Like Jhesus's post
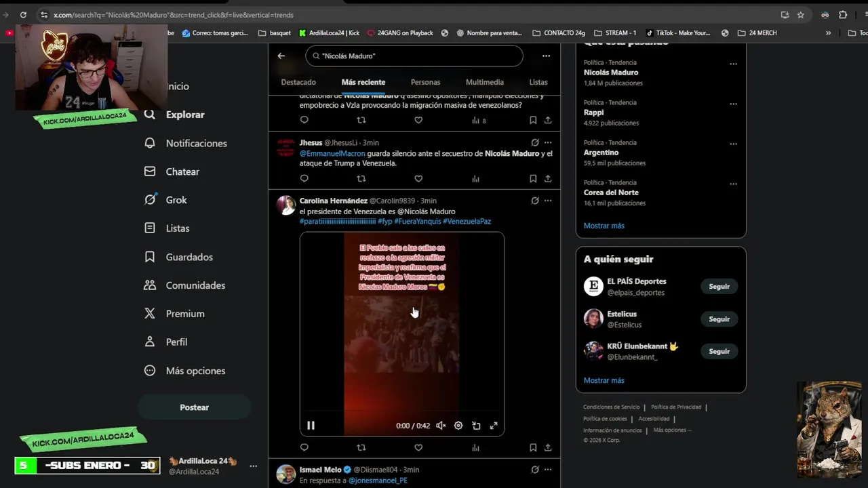The height and width of the screenshot is (488, 868). click(x=418, y=179)
